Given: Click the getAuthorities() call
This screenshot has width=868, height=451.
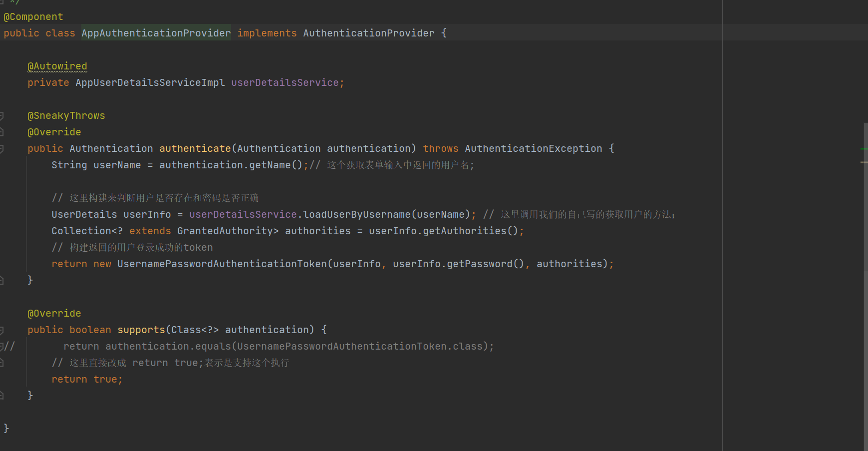Looking at the screenshot, I should [x=471, y=231].
